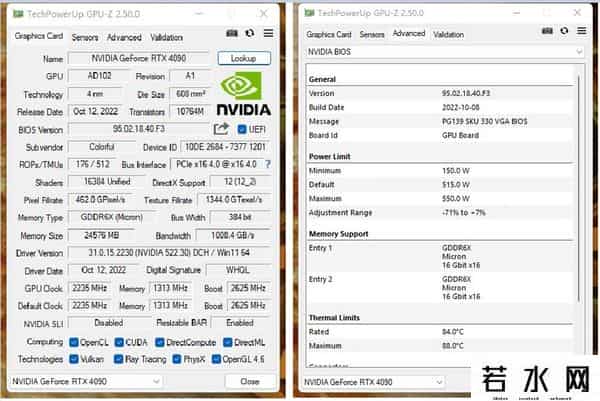600x401 pixels.
Task: Toggle the Vulkan checkbox
Action: [74, 359]
